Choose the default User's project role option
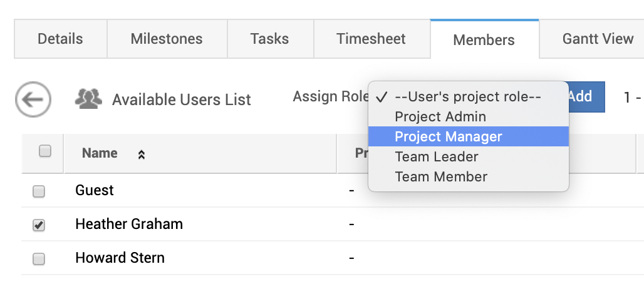 pos(467,97)
